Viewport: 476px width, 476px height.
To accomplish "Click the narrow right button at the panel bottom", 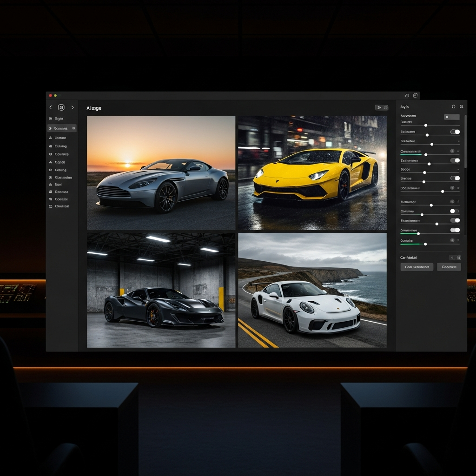I will [x=449, y=267].
